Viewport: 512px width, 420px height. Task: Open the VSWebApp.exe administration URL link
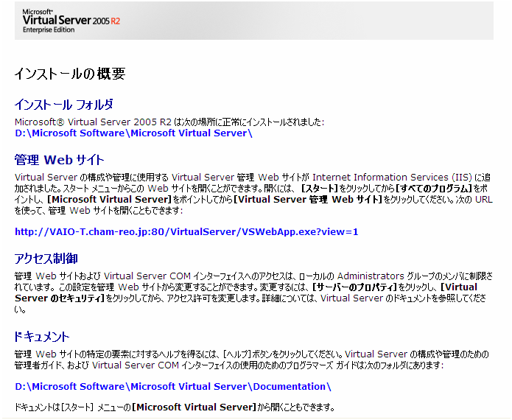click(186, 231)
